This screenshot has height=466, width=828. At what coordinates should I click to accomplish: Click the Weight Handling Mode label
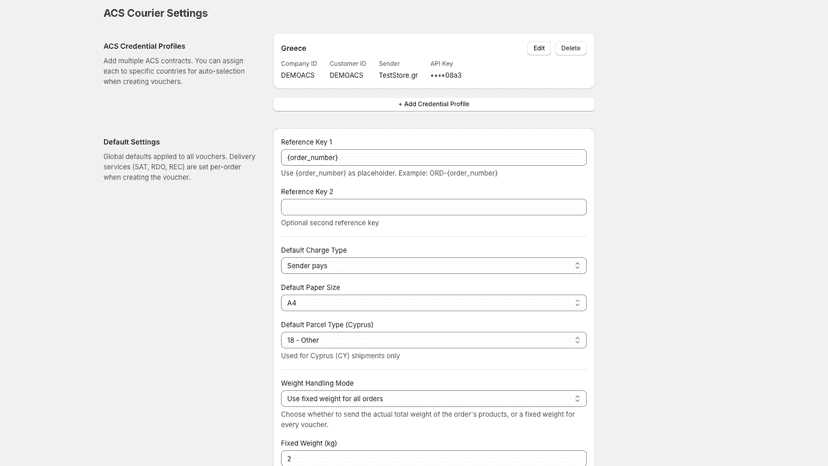[317, 384]
